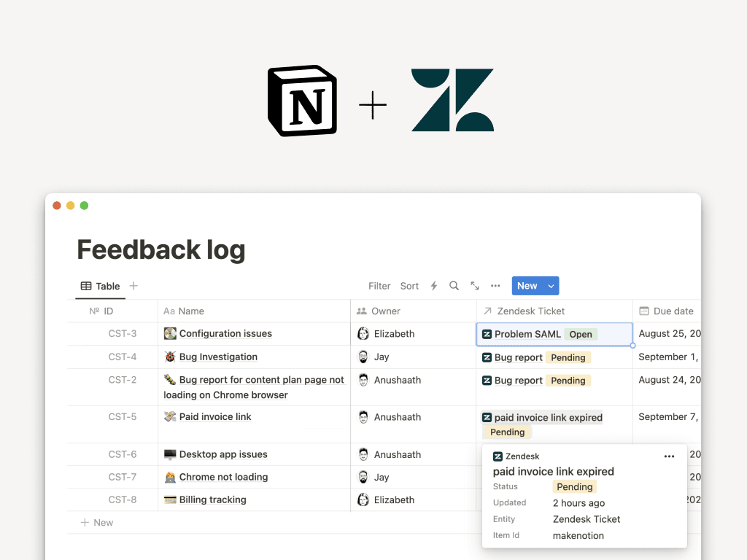This screenshot has width=747, height=560.
Task: Open the Desktop app issues page
Action: (223, 454)
